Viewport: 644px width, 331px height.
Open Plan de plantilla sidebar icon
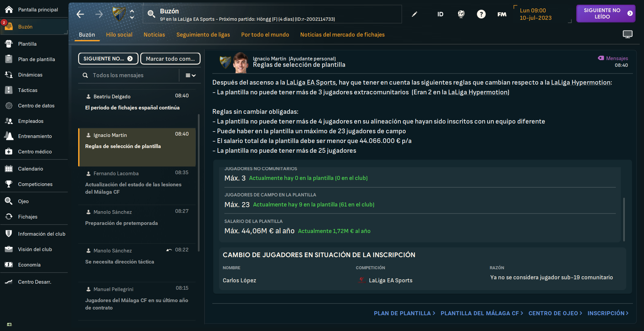click(9, 59)
